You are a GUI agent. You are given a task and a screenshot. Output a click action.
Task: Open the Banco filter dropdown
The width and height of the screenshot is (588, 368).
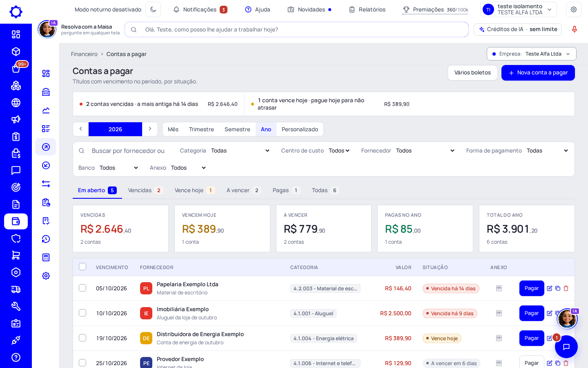click(119, 168)
